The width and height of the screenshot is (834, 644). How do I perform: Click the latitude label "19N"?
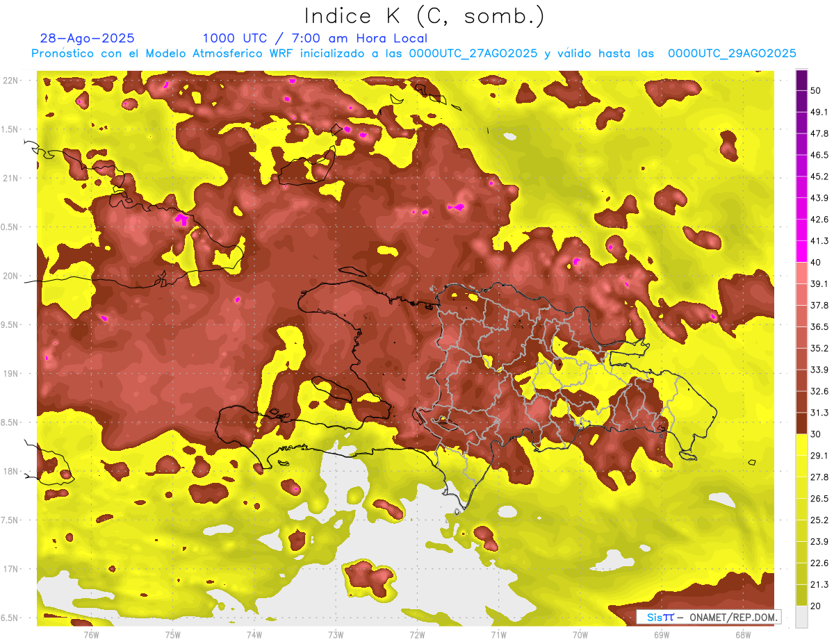(12, 373)
